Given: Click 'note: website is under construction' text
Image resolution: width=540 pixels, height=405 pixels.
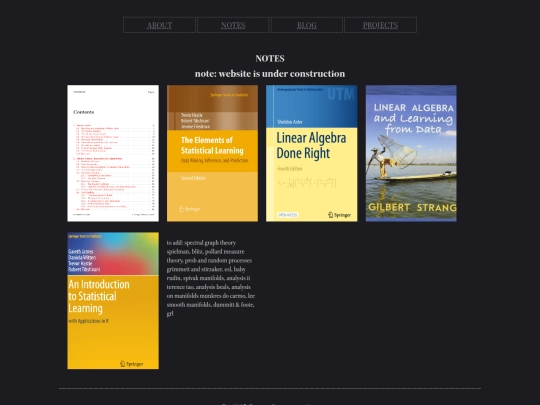Looking at the screenshot, I should tap(270, 74).
